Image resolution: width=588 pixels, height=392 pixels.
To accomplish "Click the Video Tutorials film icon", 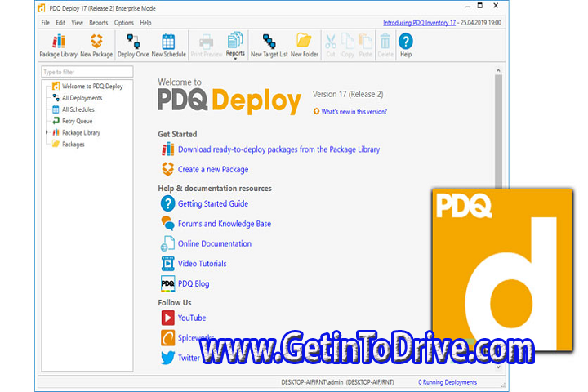I will [167, 263].
